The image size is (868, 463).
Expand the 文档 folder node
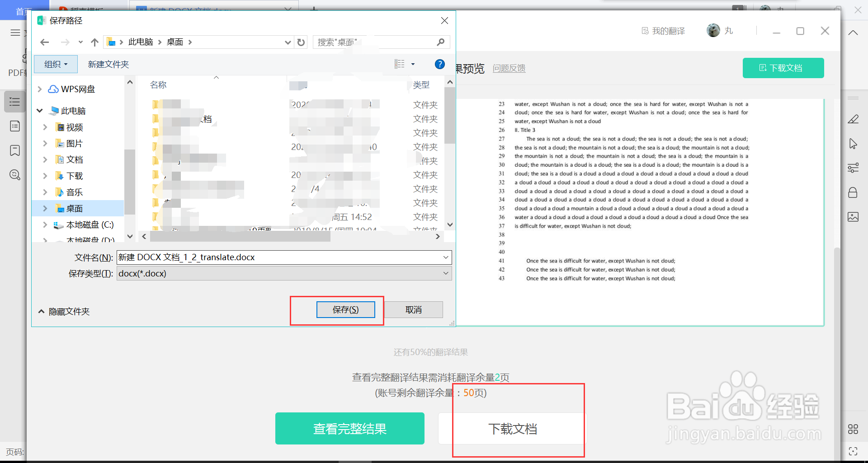(x=45, y=160)
